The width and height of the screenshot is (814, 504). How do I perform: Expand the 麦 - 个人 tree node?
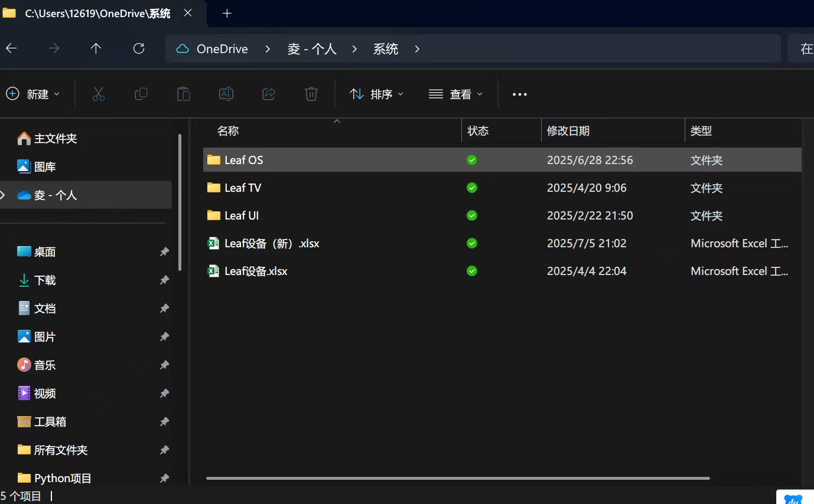(3, 195)
